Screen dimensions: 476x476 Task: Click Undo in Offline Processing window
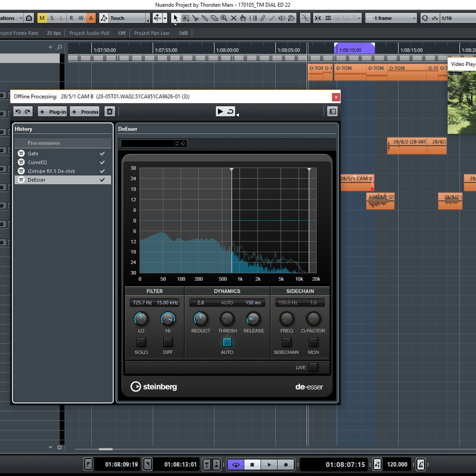pos(18,112)
